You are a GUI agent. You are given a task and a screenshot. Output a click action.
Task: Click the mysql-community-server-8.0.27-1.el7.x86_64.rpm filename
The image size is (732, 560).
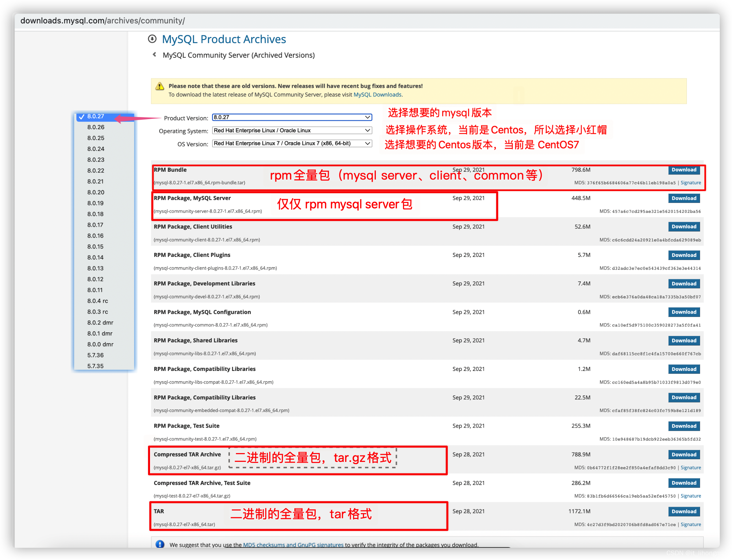point(208,211)
